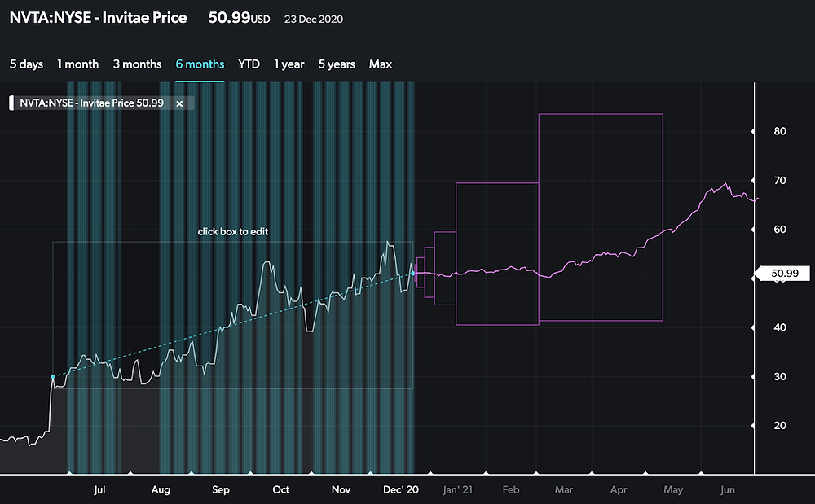
Task: Click the 50.99 current price tag on axis
Action: (784, 273)
